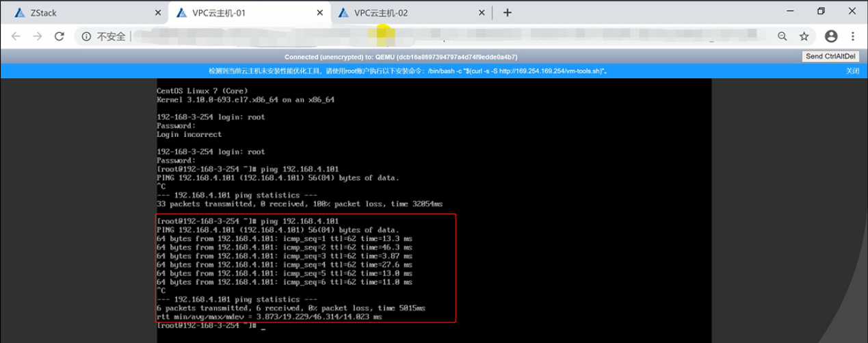Click the 不安全 site info indicator
The height and width of the screenshot is (343, 868).
pyautogui.click(x=104, y=36)
